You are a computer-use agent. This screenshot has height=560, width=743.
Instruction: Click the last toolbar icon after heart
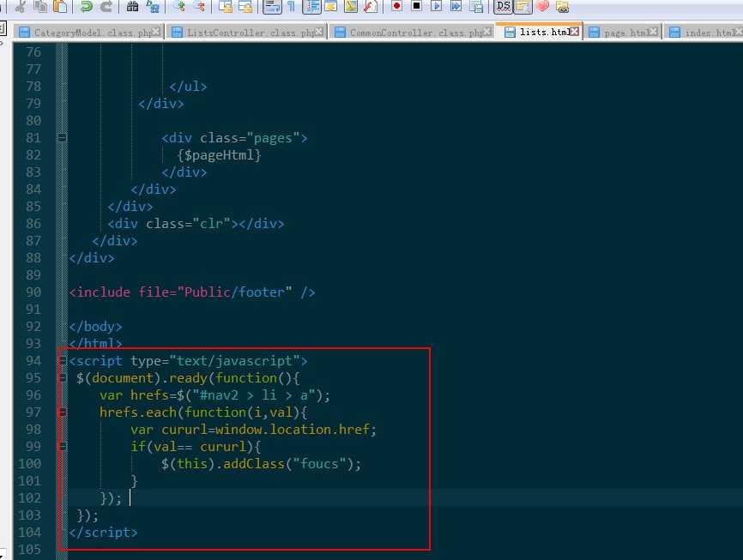pos(563,7)
